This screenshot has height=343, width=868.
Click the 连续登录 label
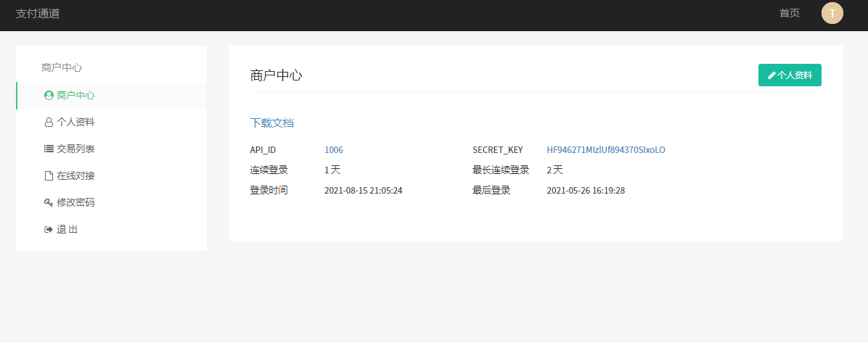(x=269, y=170)
